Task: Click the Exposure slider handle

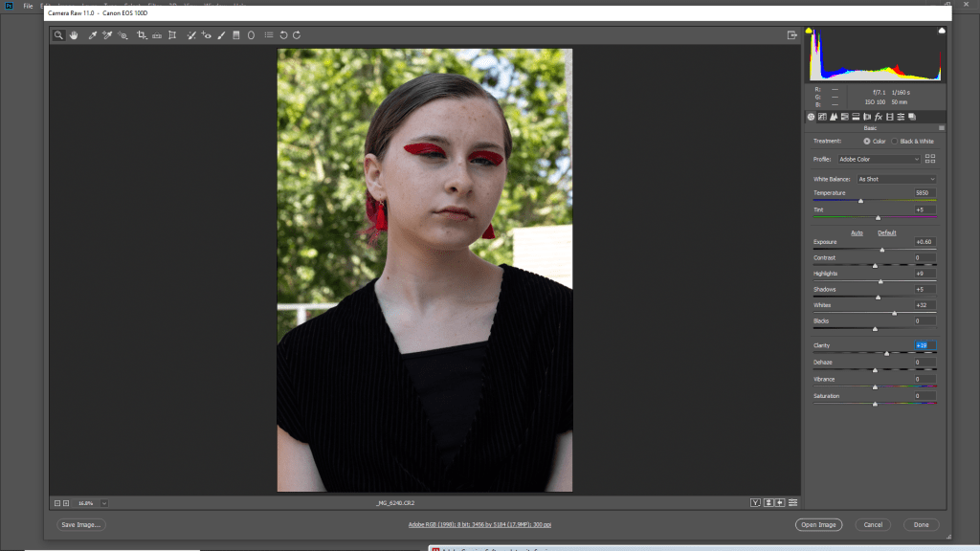Action: click(881, 250)
